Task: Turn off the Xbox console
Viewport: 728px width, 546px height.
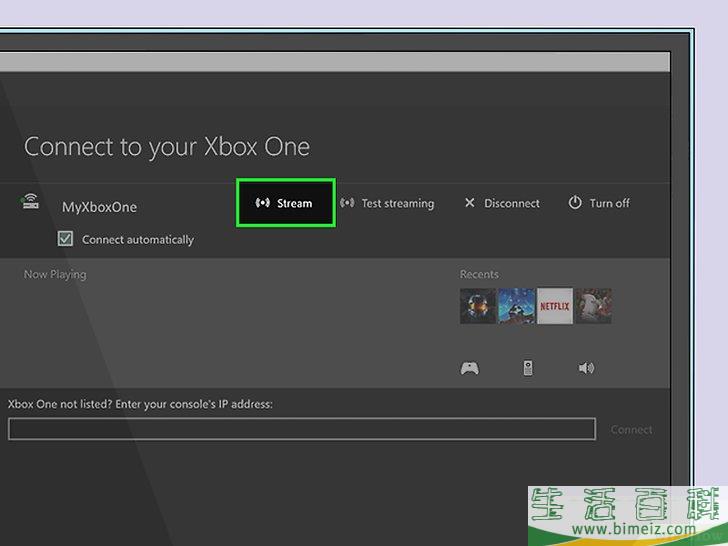Action: click(x=599, y=203)
